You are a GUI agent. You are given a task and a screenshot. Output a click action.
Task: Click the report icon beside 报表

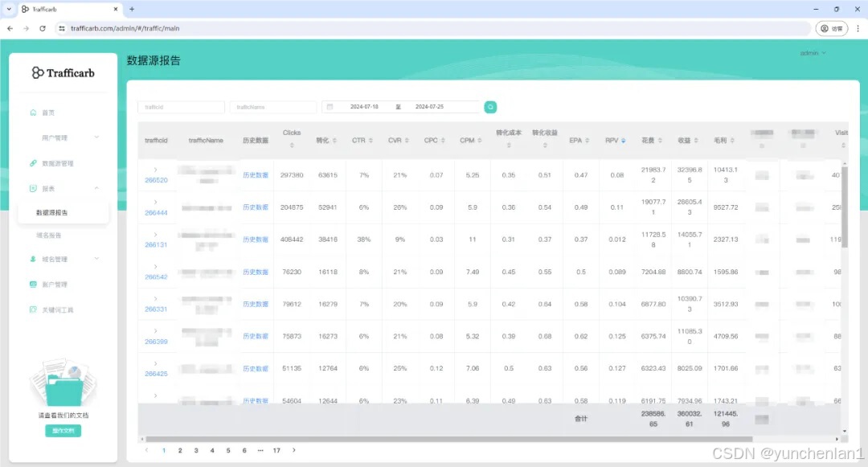pos(33,189)
